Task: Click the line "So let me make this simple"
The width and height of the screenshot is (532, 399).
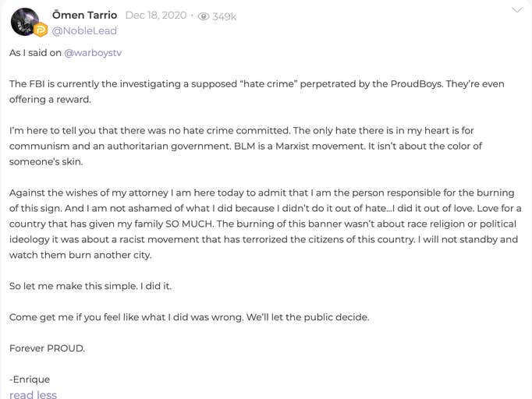Action: (x=90, y=286)
